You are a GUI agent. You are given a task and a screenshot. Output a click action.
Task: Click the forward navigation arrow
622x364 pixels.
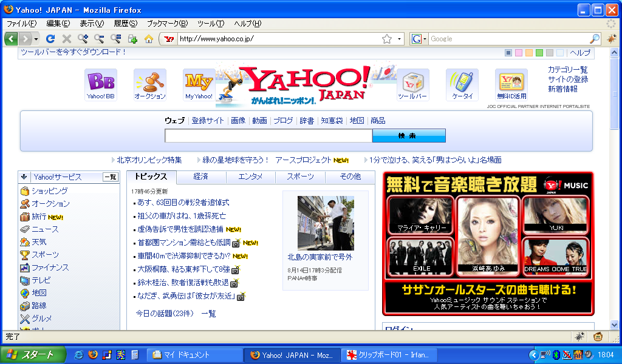point(25,39)
